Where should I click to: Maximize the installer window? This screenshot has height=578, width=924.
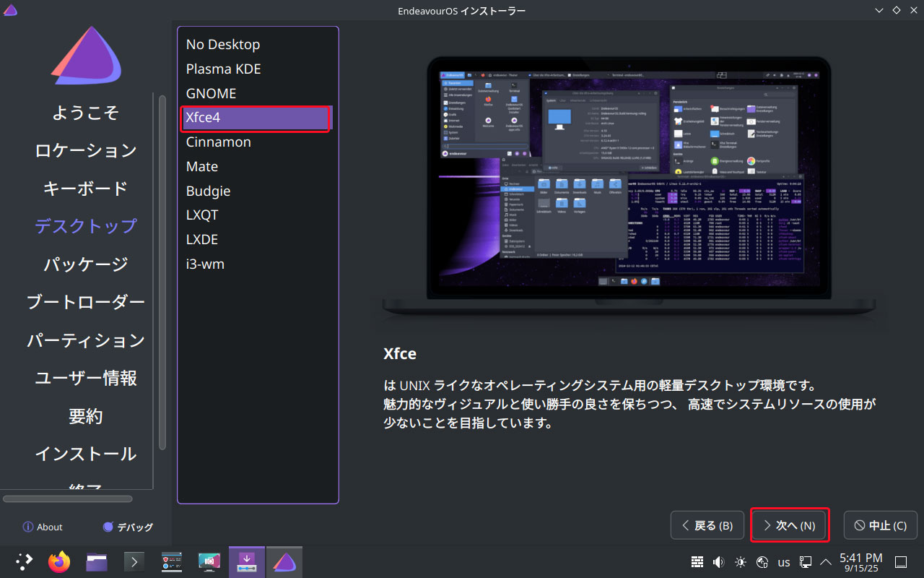coord(896,10)
